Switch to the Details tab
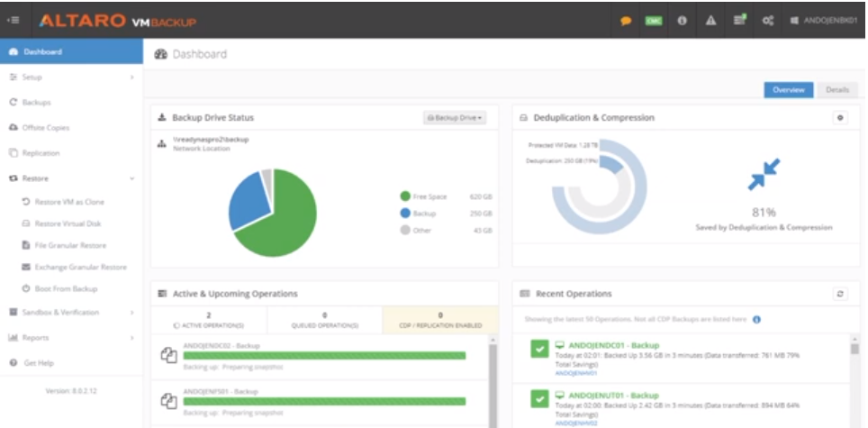868x428 pixels. click(836, 90)
